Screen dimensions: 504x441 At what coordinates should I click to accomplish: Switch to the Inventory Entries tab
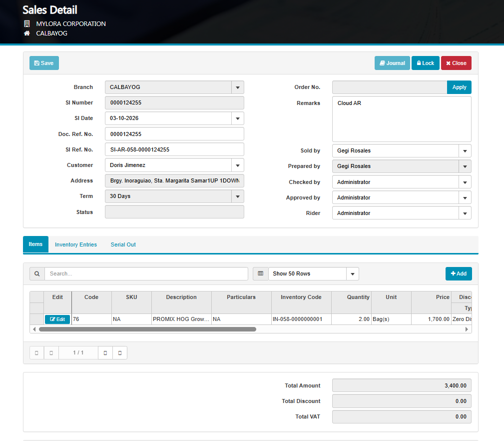click(x=76, y=244)
